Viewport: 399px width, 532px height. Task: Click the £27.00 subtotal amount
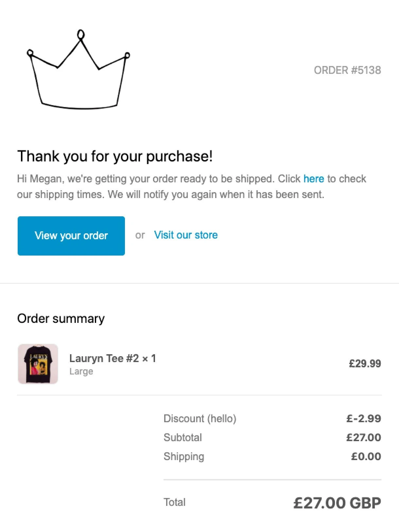tap(364, 438)
